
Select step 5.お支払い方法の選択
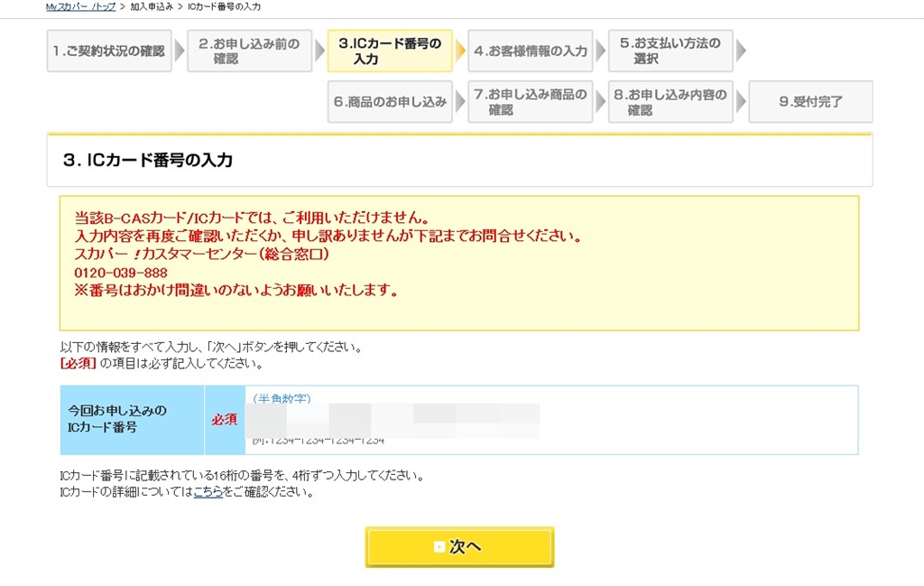(670, 51)
